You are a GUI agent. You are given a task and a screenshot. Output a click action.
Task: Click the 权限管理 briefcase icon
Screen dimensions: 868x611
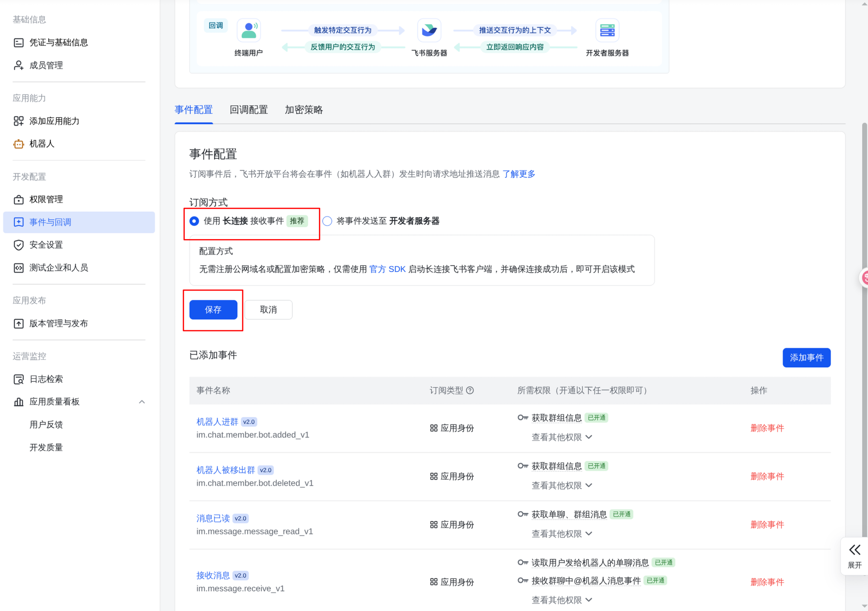pyautogui.click(x=19, y=200)
